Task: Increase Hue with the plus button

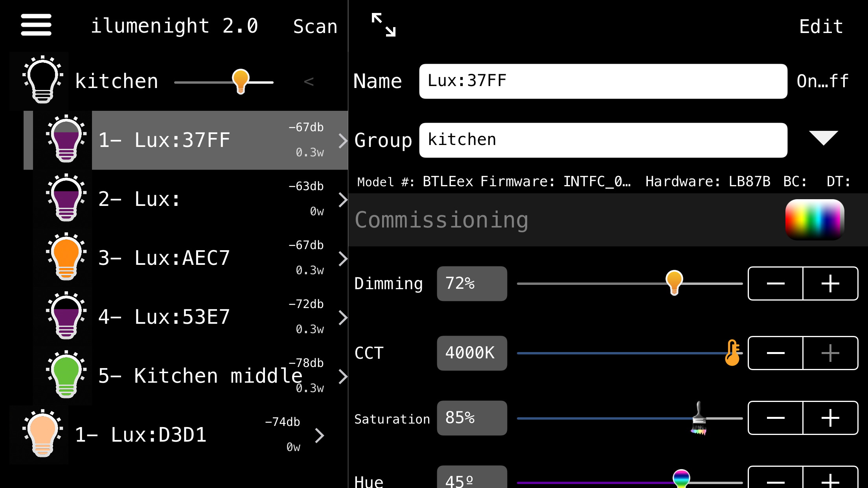Action: [830, 477]
